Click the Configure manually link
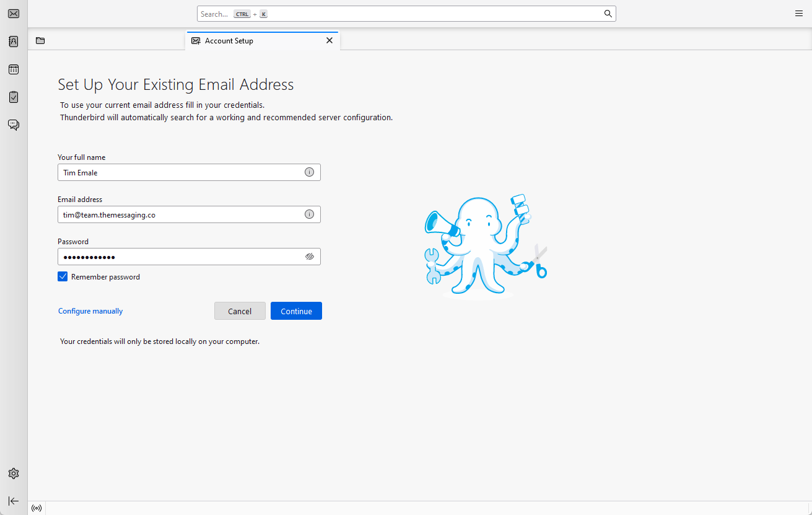812x515 pixels. tap(90, 311)
